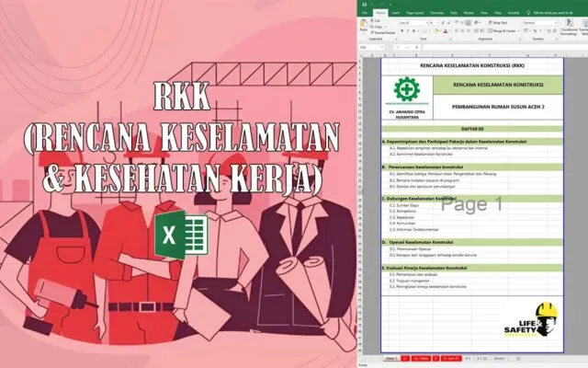Click the Enter checkmark in the formula bar

(407, 47)
